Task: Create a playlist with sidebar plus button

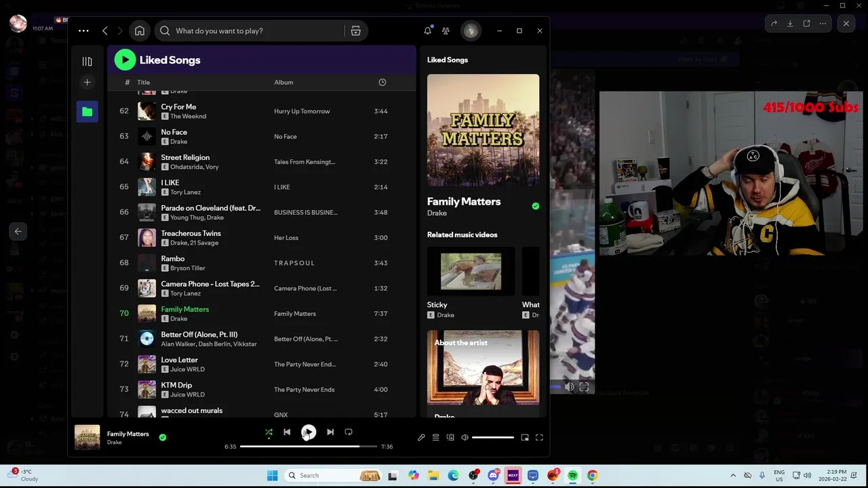Action: click(x=87, y=82)
